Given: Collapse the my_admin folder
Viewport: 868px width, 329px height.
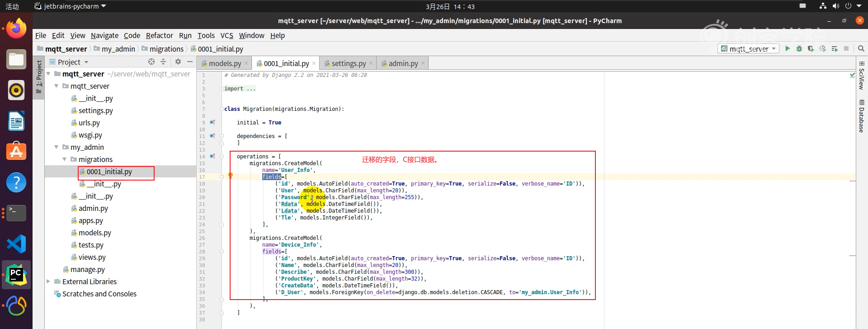Looking at the screenshot, I should [57, 147].
